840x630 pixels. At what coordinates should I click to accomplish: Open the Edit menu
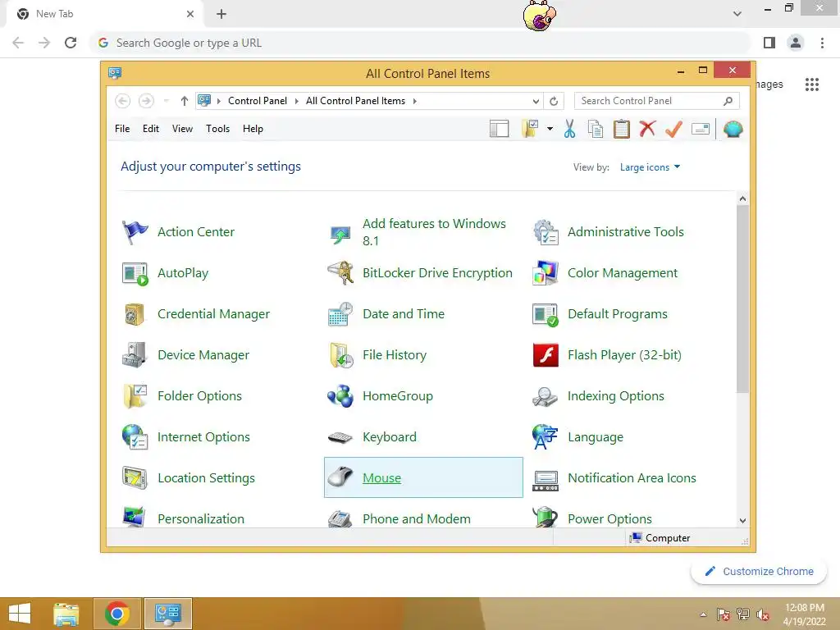click(151, 129)
